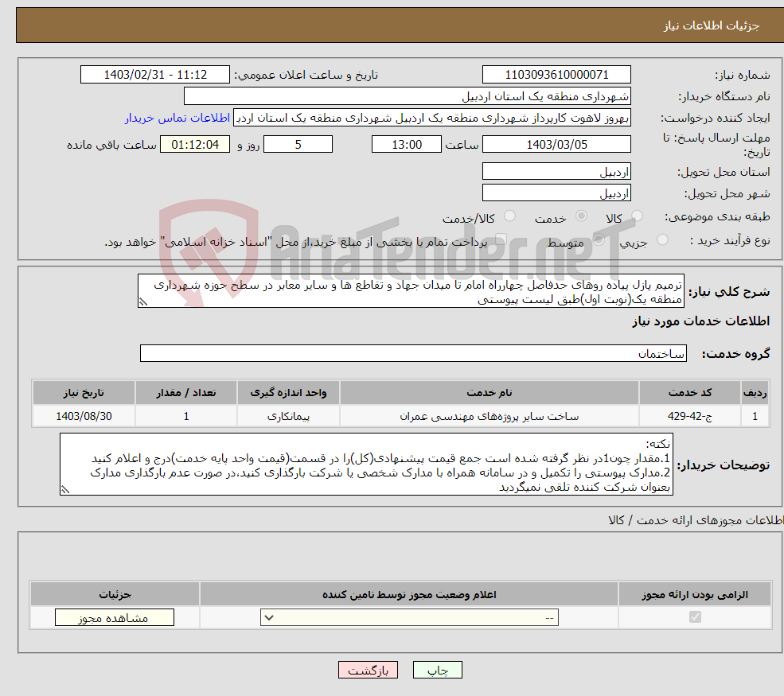The height and width of the screenshot is (696, 784).
Task: Click the واحد اندازه گیری column header
Action: point(288,393)
